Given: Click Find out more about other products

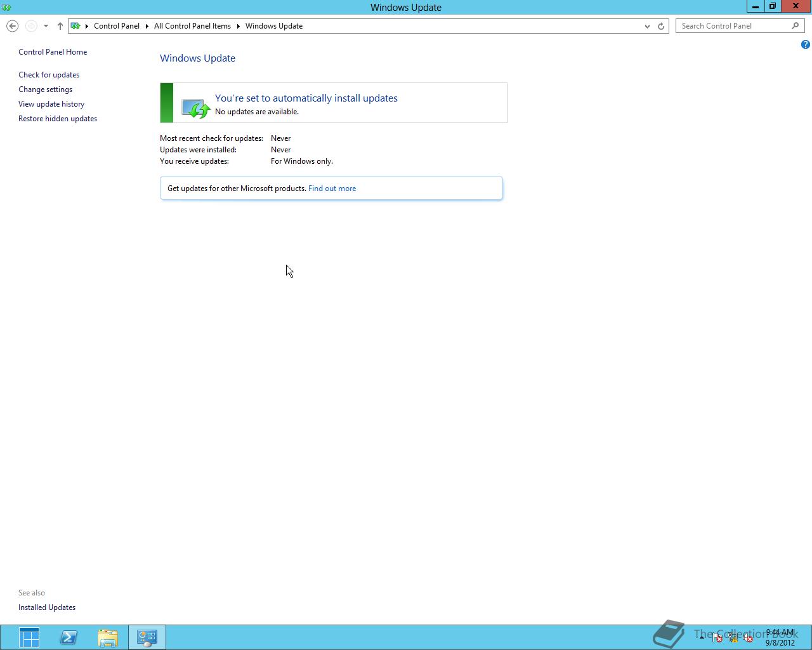Looking at the screenshot, I should click(332, 189).
